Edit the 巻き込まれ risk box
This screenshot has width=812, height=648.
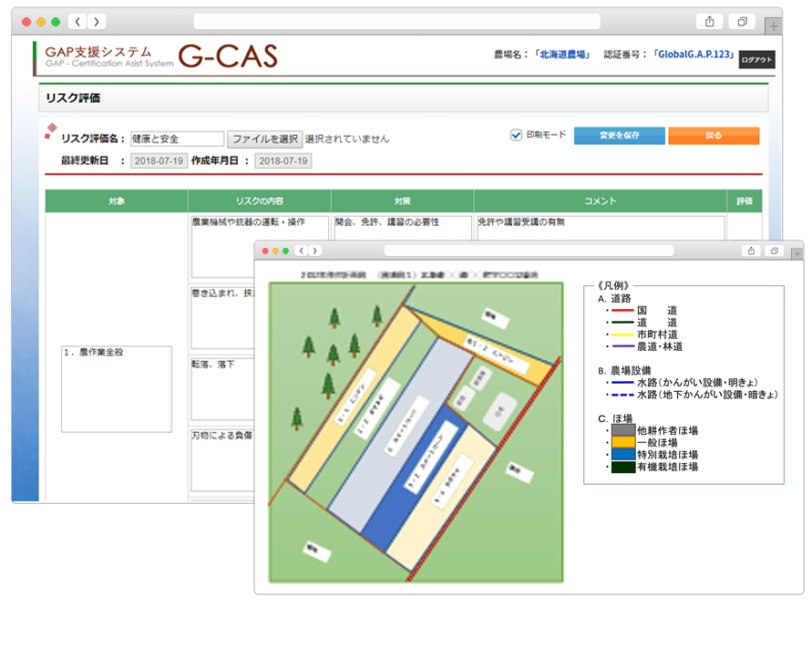pyautogui.click(x=222, y=317)
